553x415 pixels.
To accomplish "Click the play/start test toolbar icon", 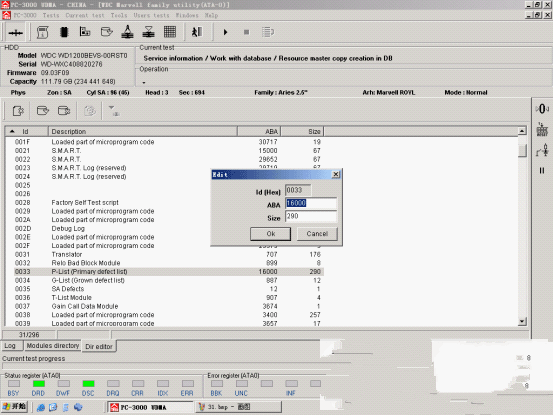I will pos(225,32).
